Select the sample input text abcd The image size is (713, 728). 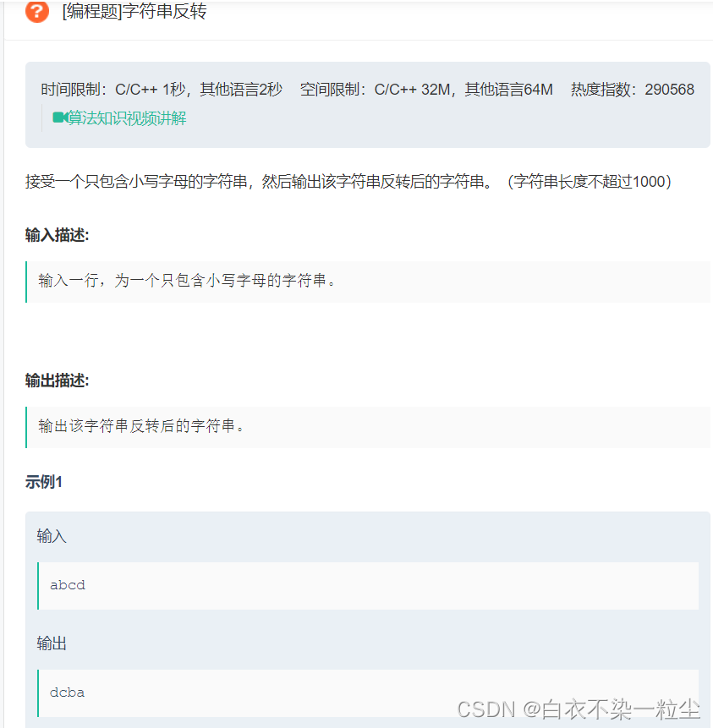pyautogui.click(x=67, y=584)
